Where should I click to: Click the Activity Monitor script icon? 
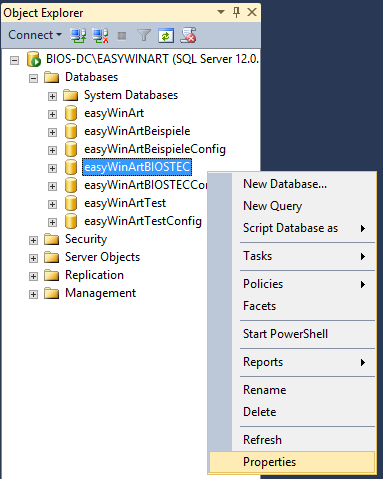[x=188, y=35]
